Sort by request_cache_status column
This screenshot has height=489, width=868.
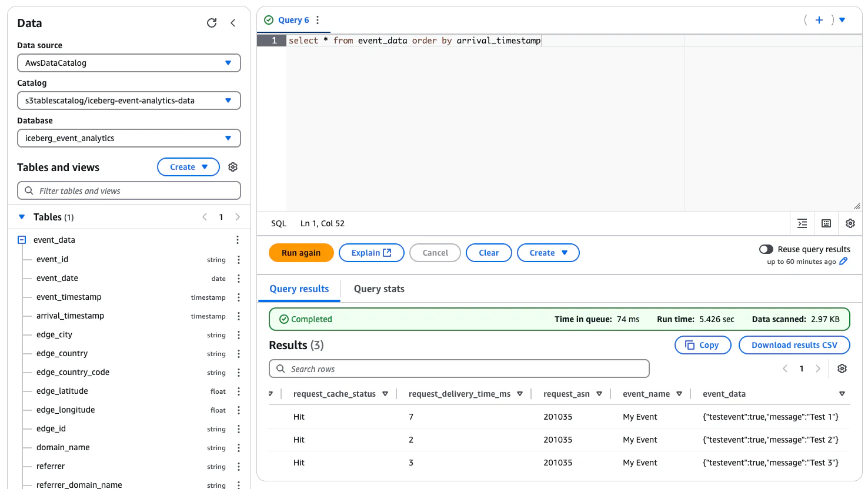click(x=385, y=394)
